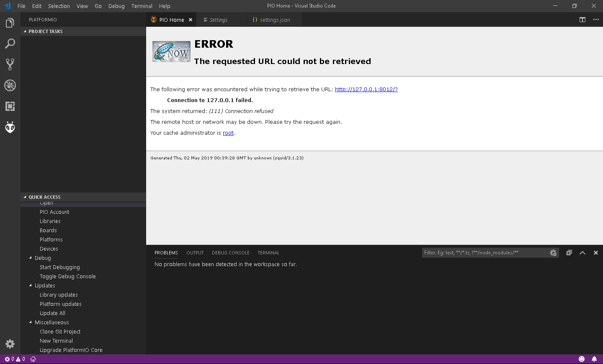Viewport: 603px width, 364px height.
Task: Click the PlatformIO Home icon in status bar
Action: (x=33, y=359)
